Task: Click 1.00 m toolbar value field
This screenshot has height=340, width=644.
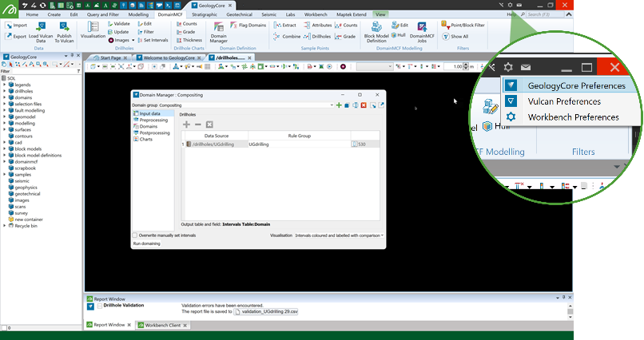Action: click(453, 66)
